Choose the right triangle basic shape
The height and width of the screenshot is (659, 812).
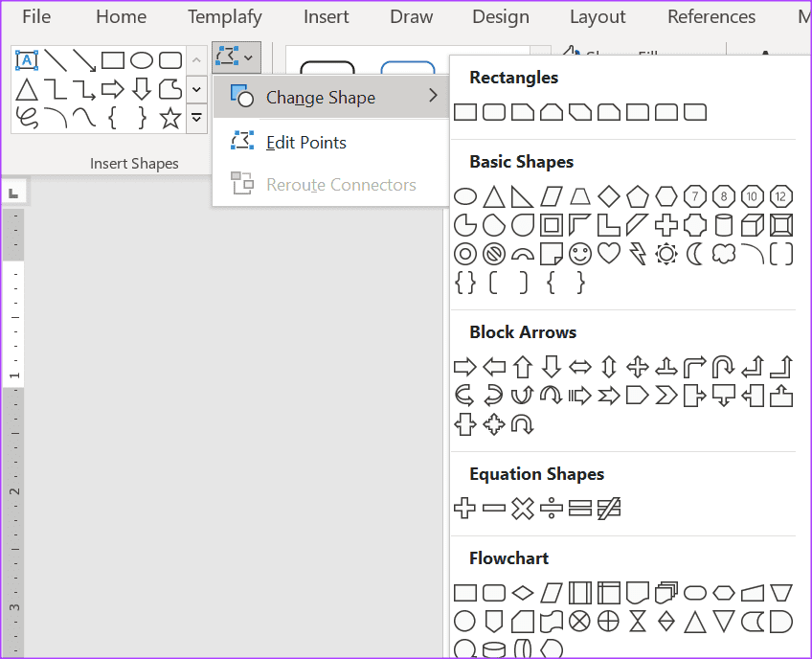click(x=523, y=196)
